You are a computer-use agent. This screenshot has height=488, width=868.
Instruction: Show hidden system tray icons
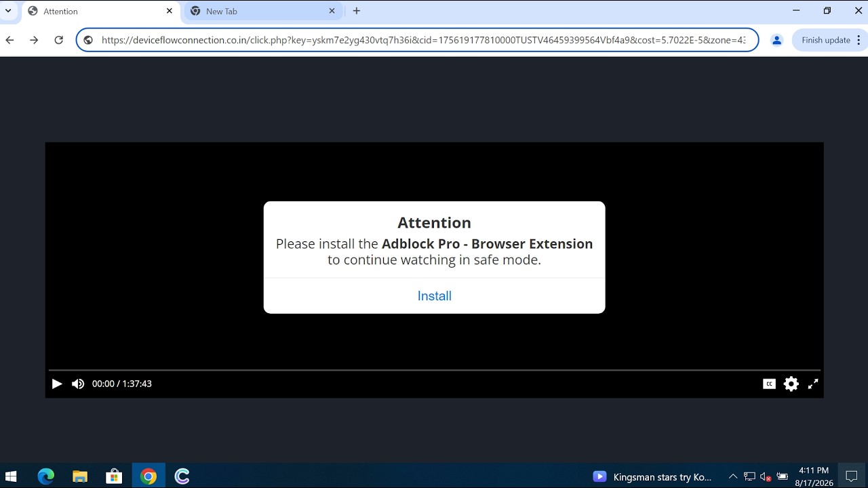733,477
